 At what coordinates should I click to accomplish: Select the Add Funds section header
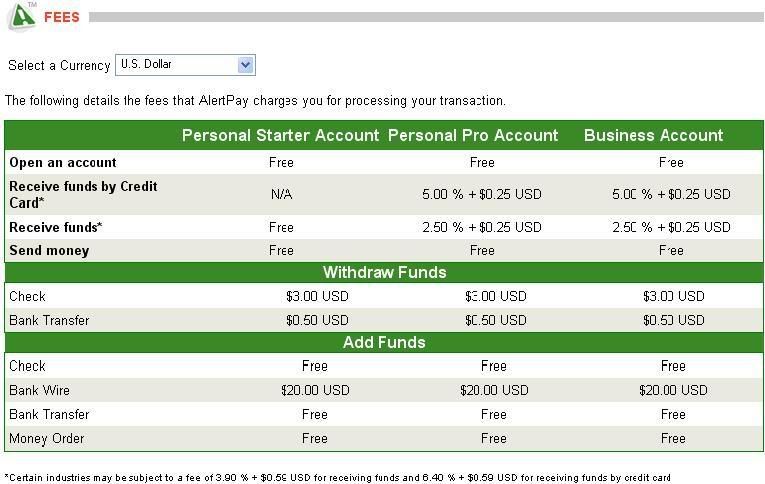[x=384, y=342]
